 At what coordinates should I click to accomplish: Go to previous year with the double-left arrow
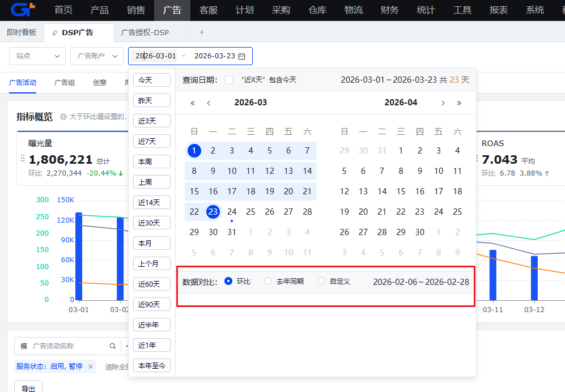(193, 103)
